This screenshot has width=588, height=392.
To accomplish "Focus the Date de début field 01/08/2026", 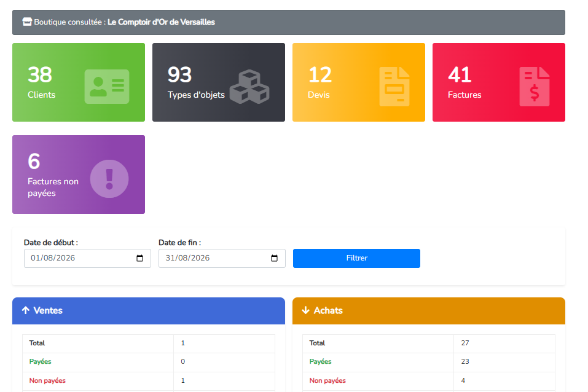I will tap(87, 258).
